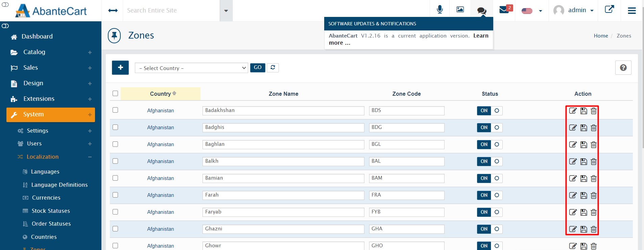Image resolution: width=644 pixels, height=250 pixels.
Task: Click the help question mark button
Action: coord(623,68)
